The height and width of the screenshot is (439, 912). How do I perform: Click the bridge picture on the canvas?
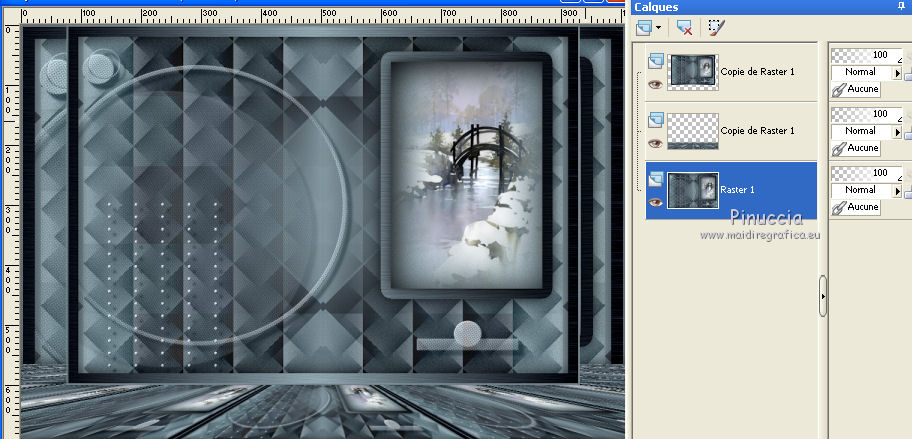467,174
